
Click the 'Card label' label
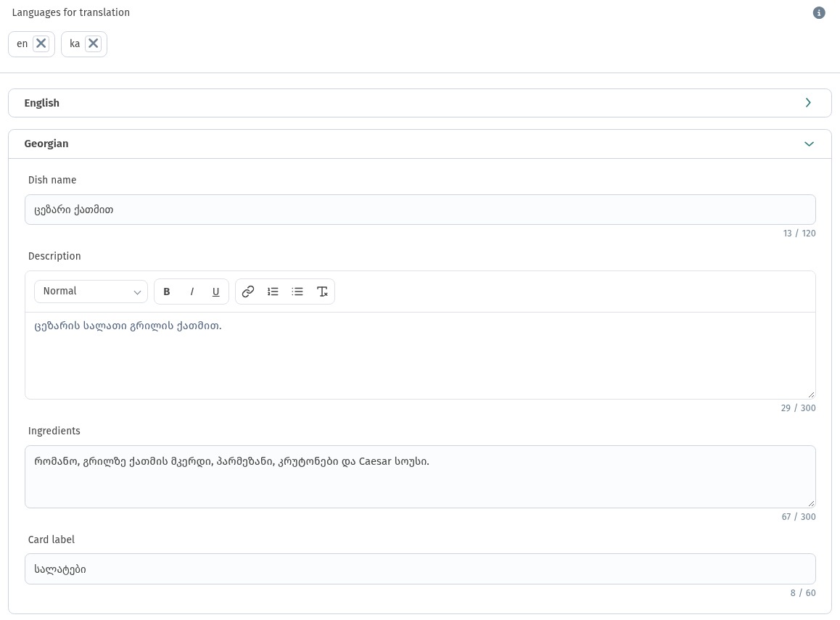52,540
